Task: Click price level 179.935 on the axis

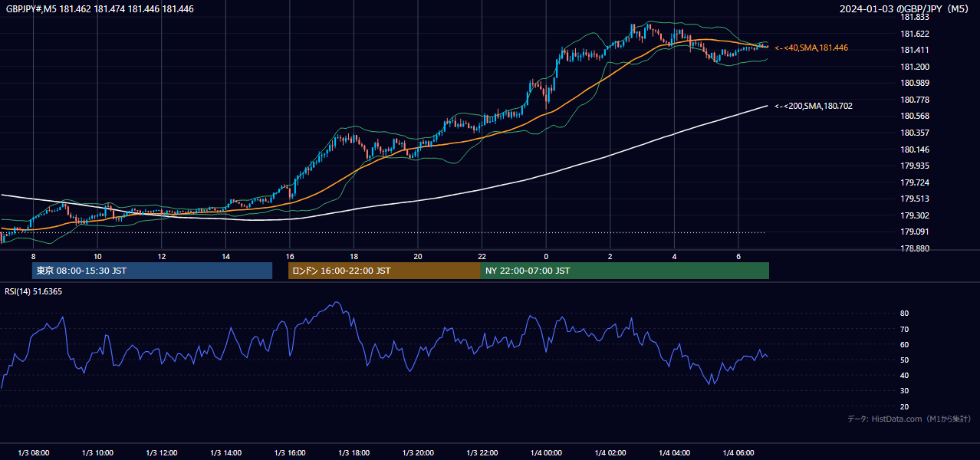Action: point(914,166)
